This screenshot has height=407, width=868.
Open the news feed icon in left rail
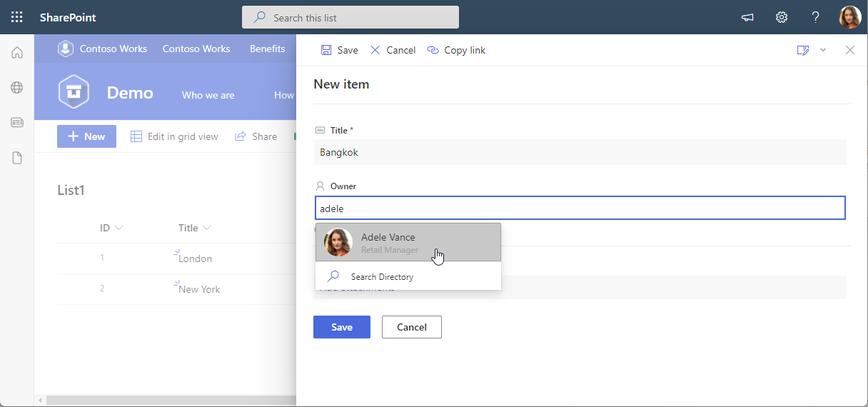[x=17, y=123]
